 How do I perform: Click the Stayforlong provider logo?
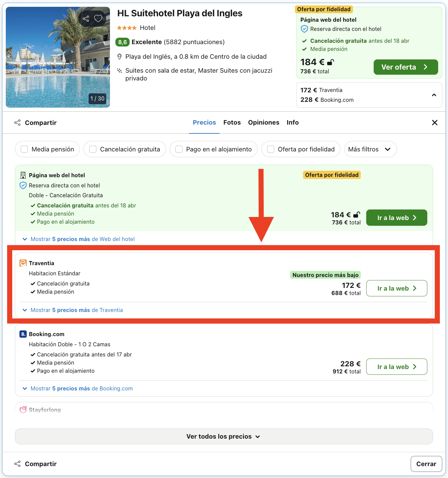tap(23, 410)
